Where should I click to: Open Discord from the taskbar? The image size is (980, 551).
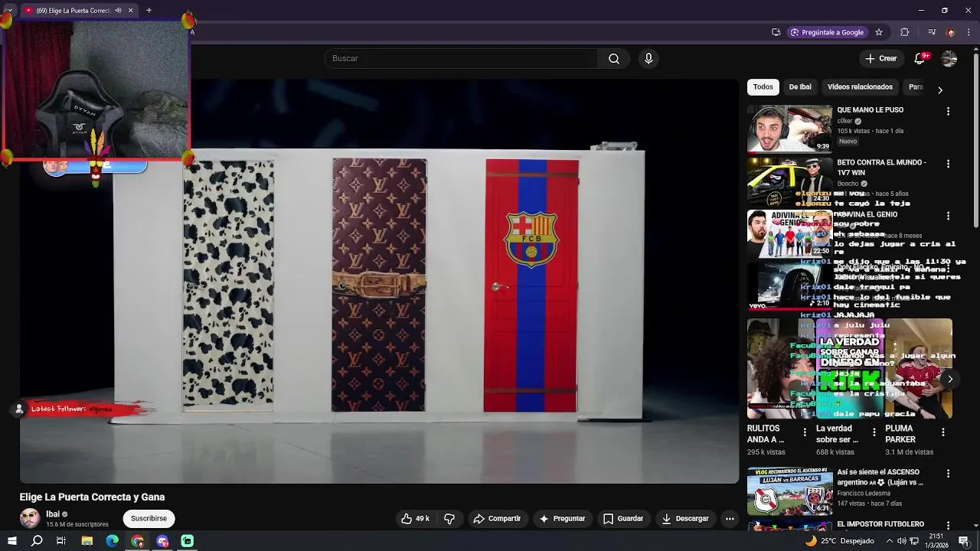click(162, 541)
